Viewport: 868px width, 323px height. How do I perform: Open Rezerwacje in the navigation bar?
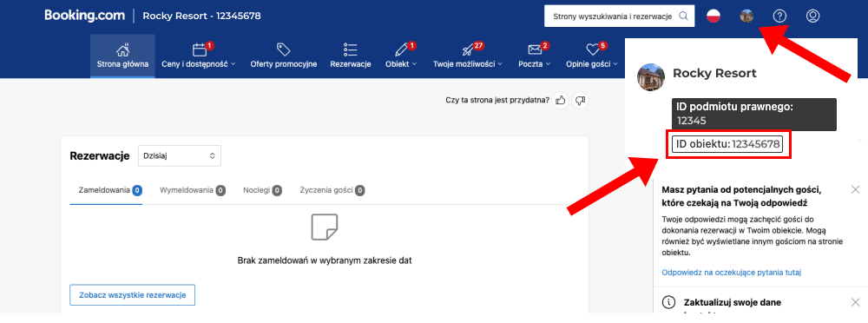coord(351,56)
